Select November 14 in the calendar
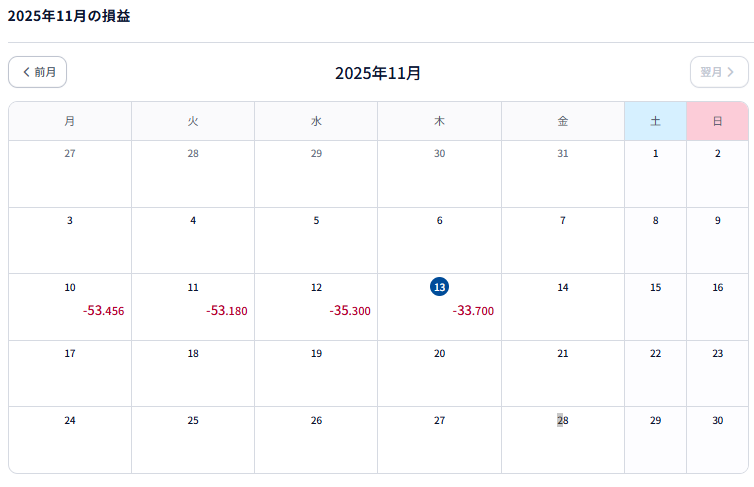 (x=562, y=306)
